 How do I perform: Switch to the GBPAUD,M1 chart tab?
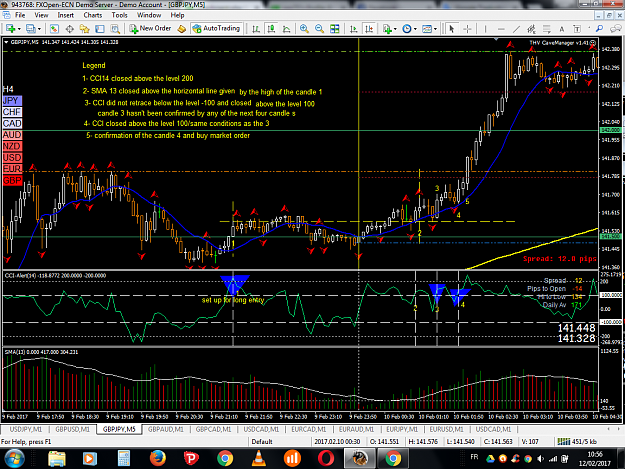point(166,429)
